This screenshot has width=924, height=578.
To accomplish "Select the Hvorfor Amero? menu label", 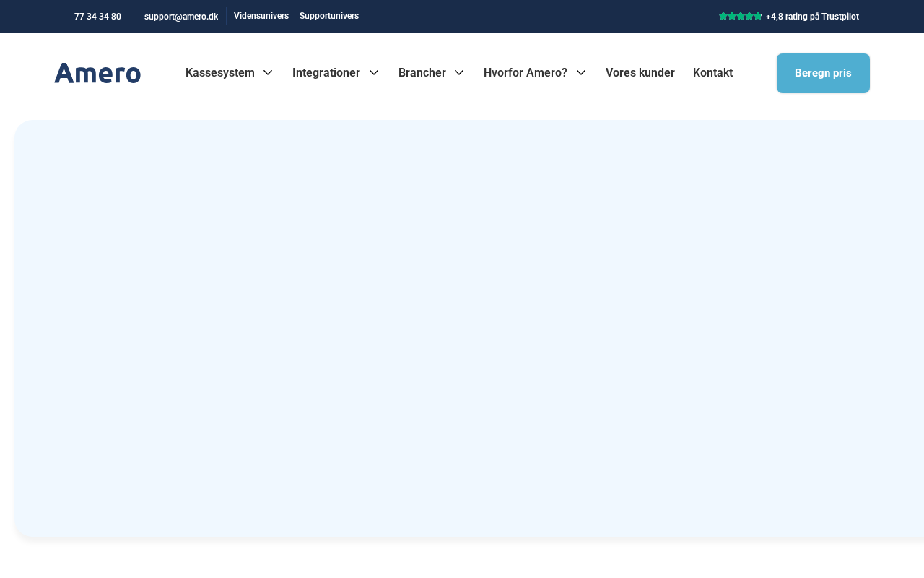I will pos(526,72).
